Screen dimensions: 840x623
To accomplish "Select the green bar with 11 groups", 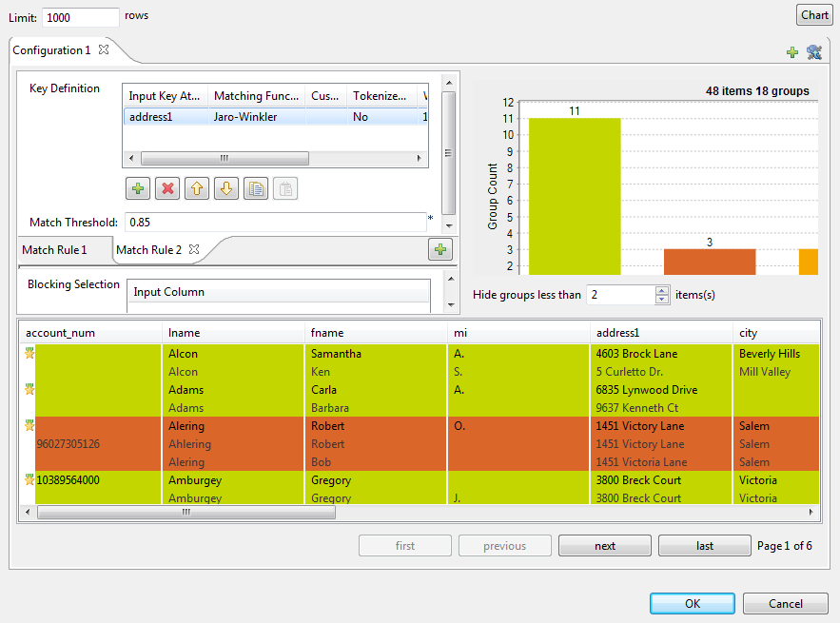I will (x=575, y=196).
